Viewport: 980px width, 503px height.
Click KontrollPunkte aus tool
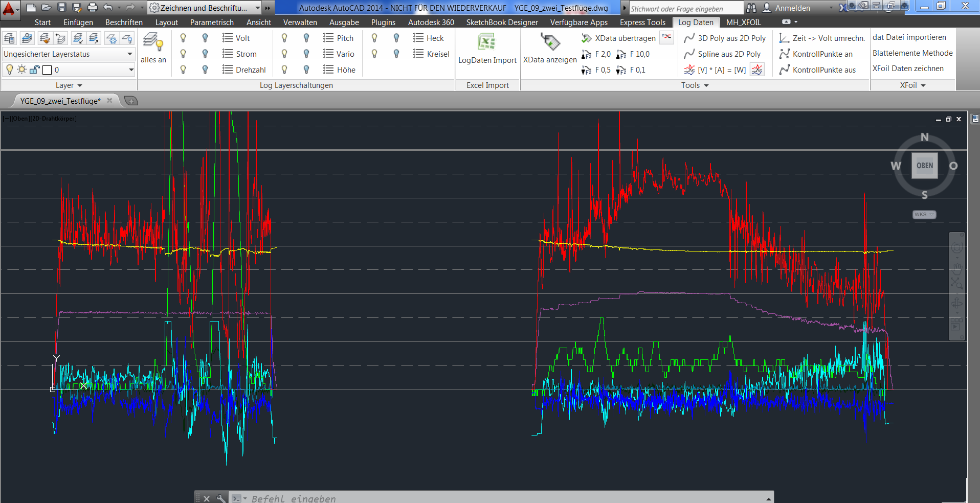(x=817, y=70)
